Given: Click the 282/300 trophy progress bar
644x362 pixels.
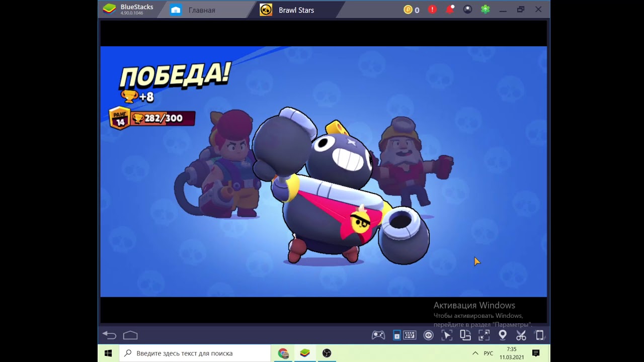Looking at the screenshot, I should (163, 119).
